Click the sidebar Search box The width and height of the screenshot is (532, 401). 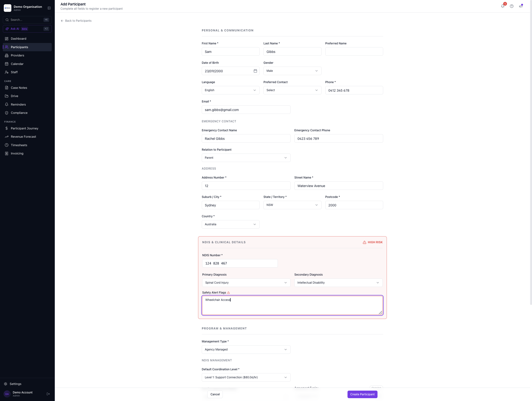[27, 20]
